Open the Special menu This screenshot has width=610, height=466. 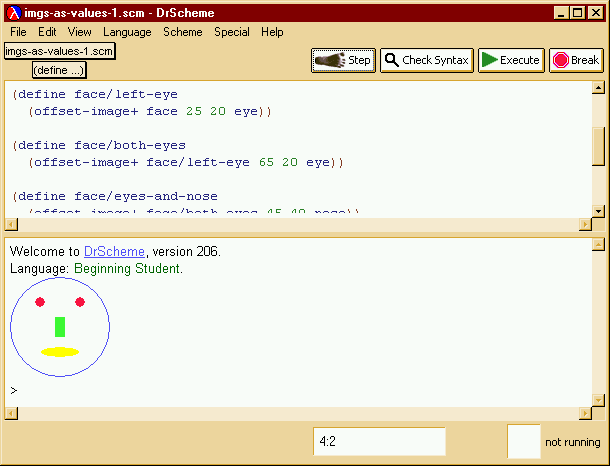coord(232,32)
